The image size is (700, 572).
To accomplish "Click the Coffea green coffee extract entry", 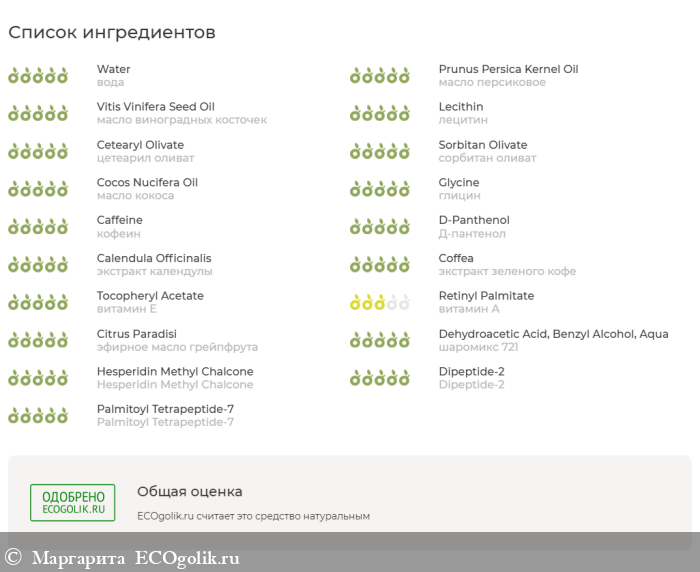I will (x=457, y=258).
